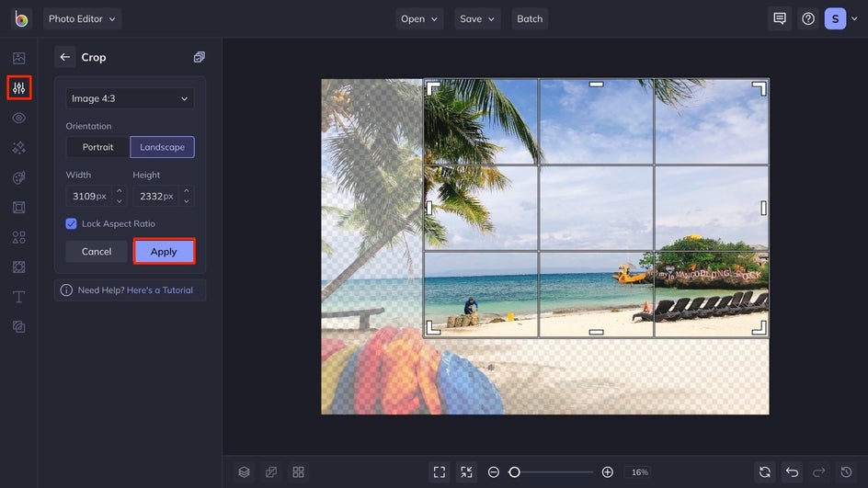The height and width of the screenshot is (488, 868).
Task: Open the Edit tools sliders icon
Action: coord(18,88)
